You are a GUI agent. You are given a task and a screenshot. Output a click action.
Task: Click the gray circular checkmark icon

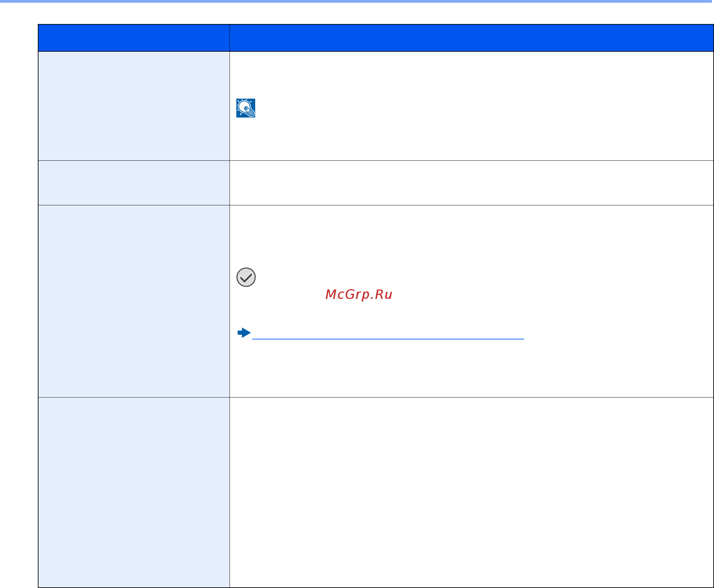point(246,277)
